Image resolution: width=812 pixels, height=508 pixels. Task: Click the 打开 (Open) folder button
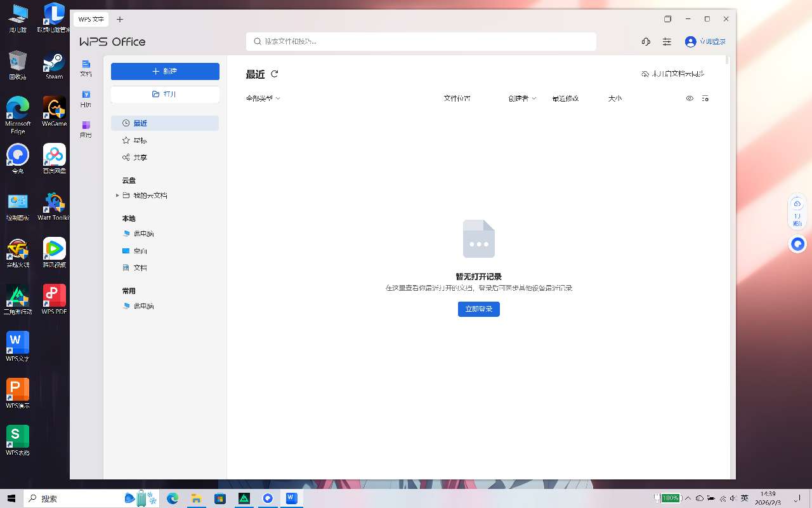[x=165, y=94]
